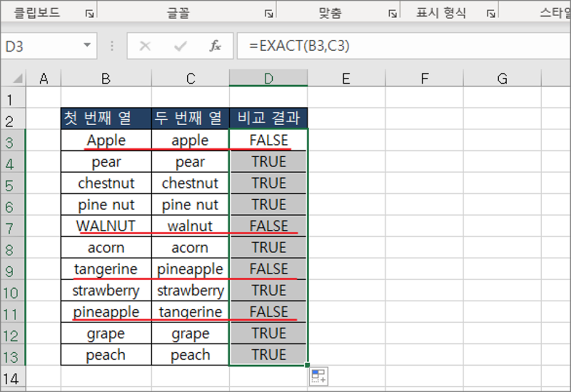Click the formula bar options dots

[x=112, y=46]
